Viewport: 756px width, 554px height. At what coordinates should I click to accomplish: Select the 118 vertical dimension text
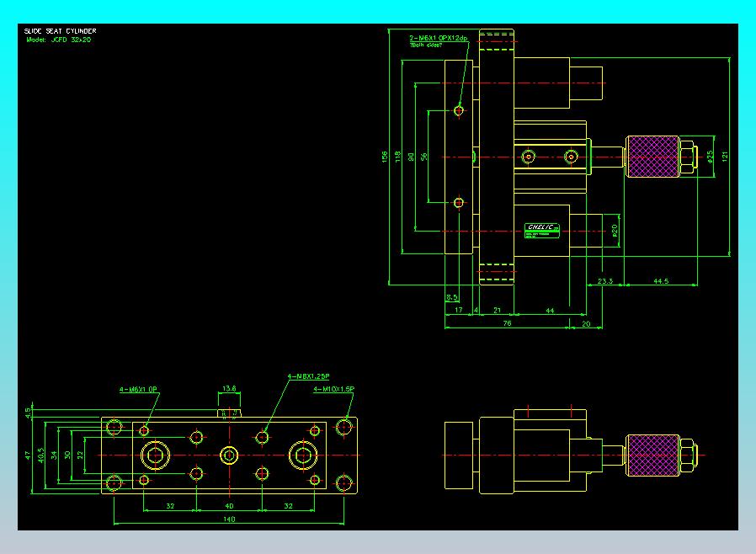click(x=397, y=157)
